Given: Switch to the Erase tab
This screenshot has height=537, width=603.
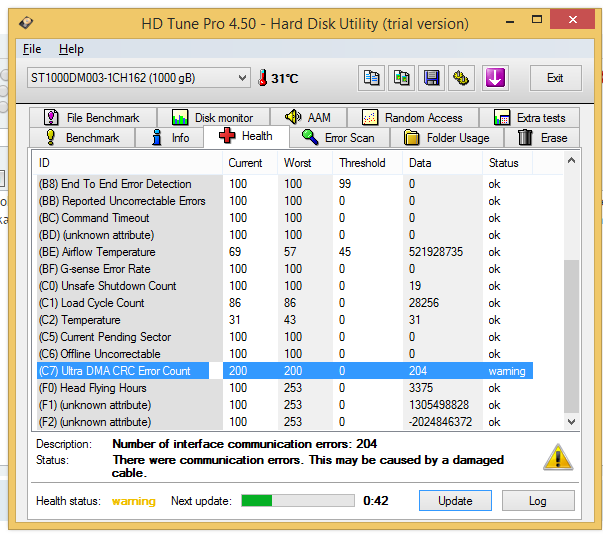Looking at the screenshot, I should [x=542, y=138].
